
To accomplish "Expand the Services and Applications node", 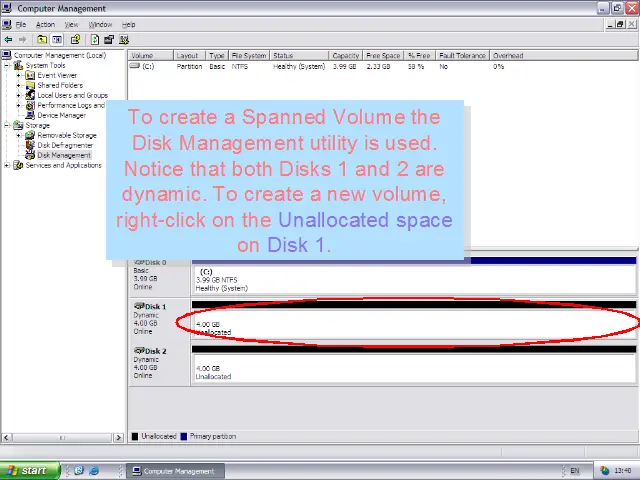I will click(x=7, y=165).
